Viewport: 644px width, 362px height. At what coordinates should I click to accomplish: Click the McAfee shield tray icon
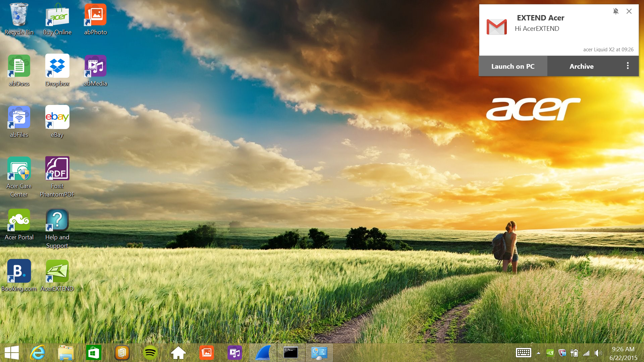point(562,353)
